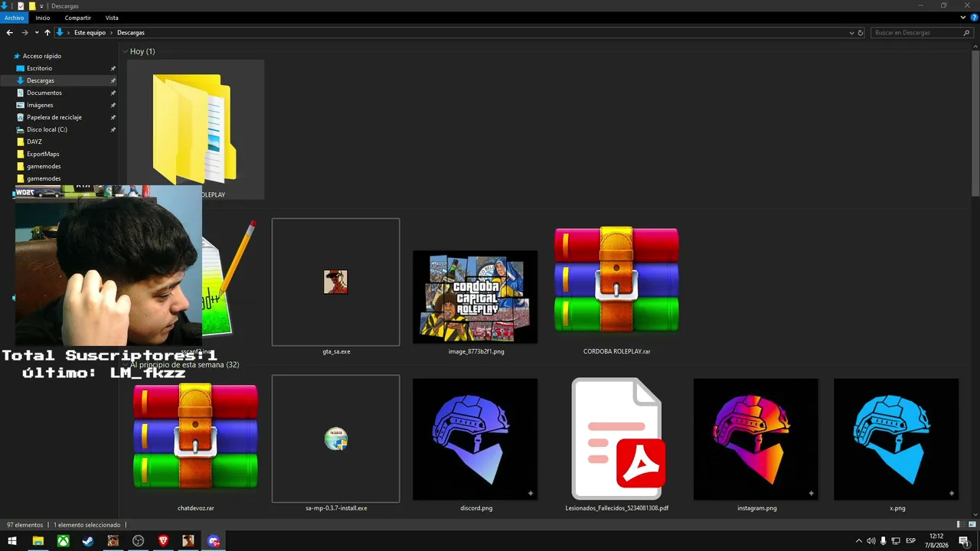The image size is (980, 551).
Task: Open the DAYZ folder in the sidebar
Action: tap(34, 142)
